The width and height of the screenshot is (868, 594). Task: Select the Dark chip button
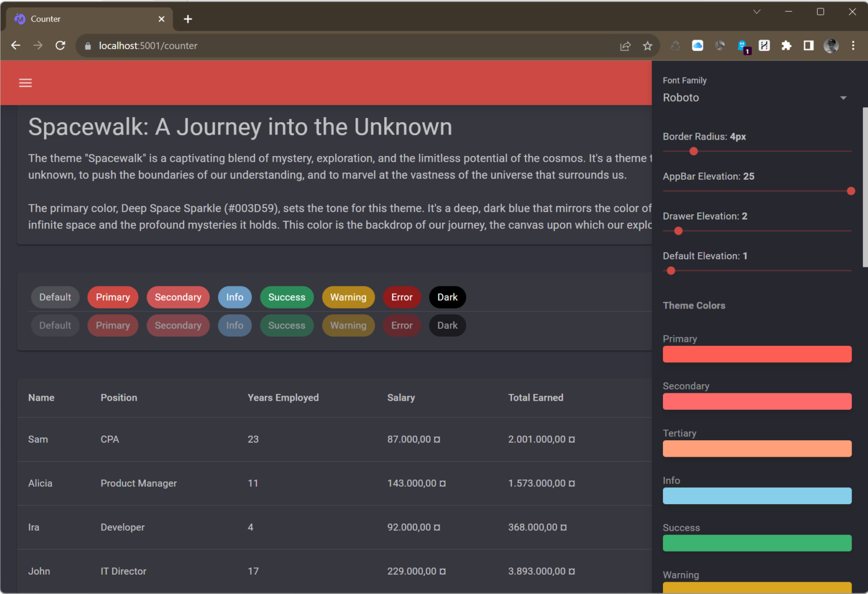447,297
